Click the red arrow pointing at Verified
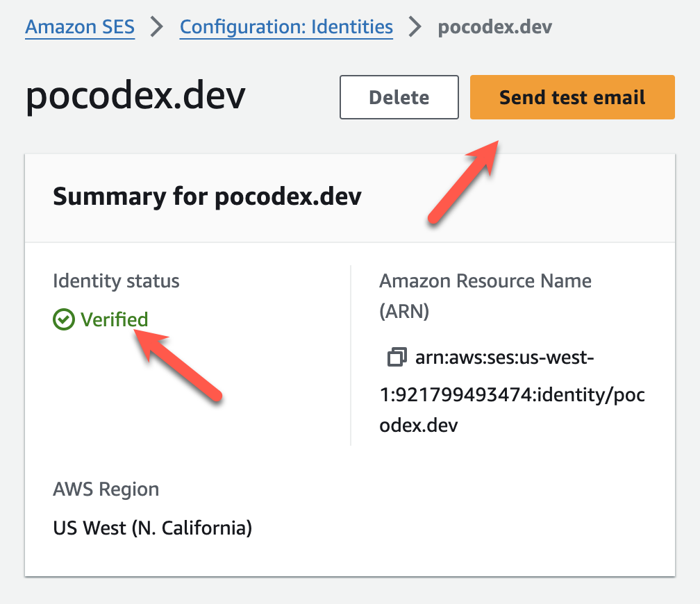This screenshot has width=700, height=604. 182,365
